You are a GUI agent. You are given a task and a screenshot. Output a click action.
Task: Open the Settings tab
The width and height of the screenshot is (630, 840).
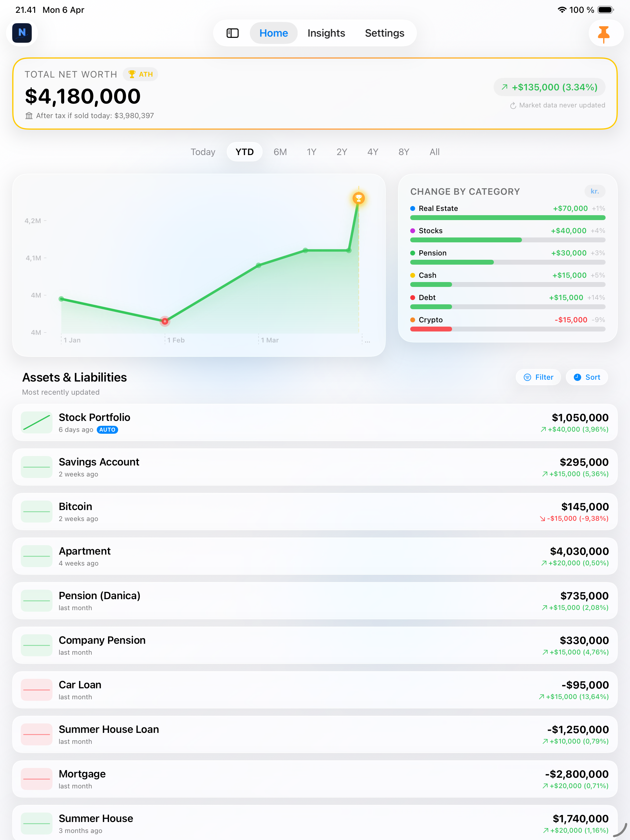[384, 33]
